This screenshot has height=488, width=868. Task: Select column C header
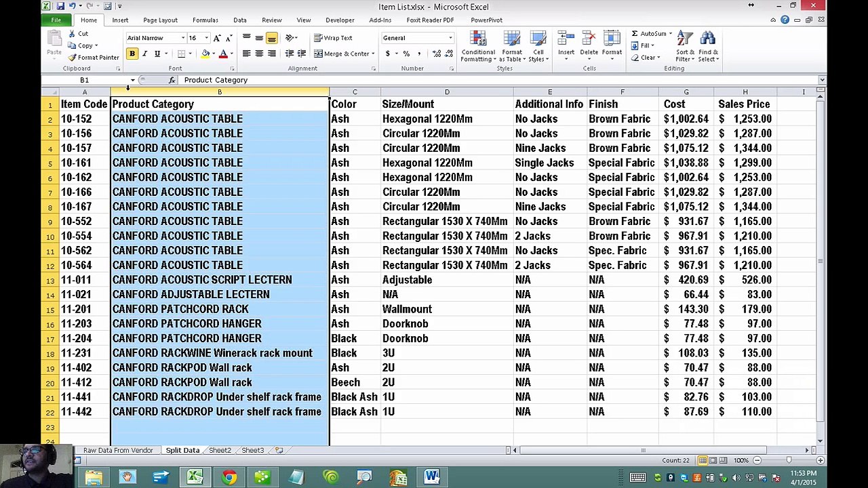pyautogui.click(x=355, y=91)
